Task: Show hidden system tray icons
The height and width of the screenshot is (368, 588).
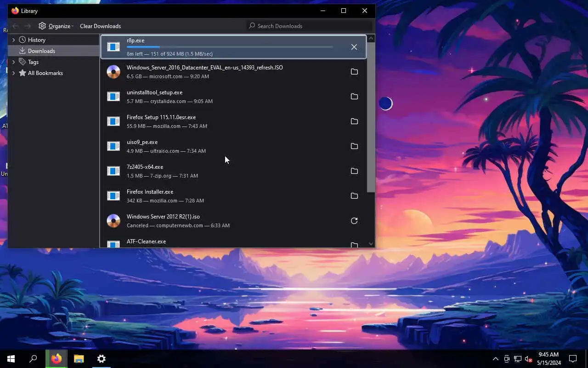Action: pyautogui.click(x=495, y=359)
